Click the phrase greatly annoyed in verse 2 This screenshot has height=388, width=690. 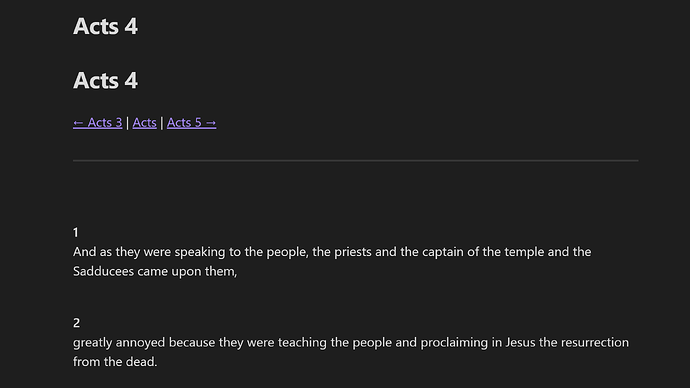pyautogui.click(x=119, y=343)
